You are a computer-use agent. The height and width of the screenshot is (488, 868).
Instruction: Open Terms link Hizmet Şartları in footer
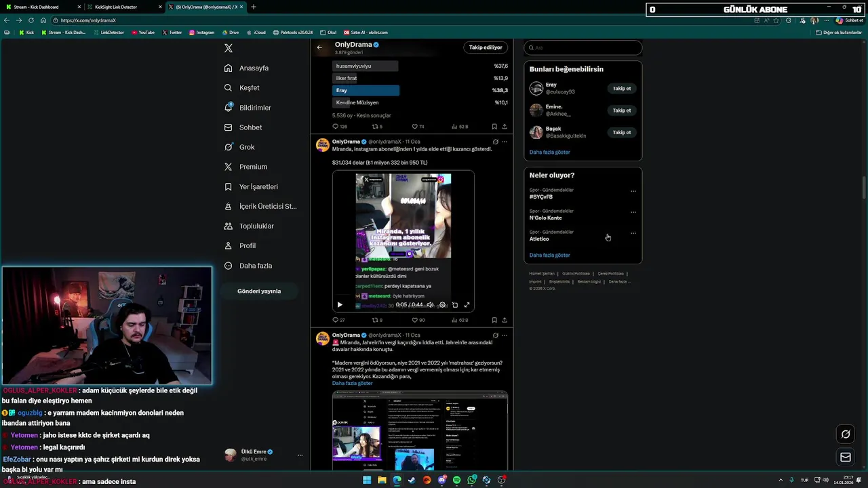pyautogui.click(x=542, y=273)
